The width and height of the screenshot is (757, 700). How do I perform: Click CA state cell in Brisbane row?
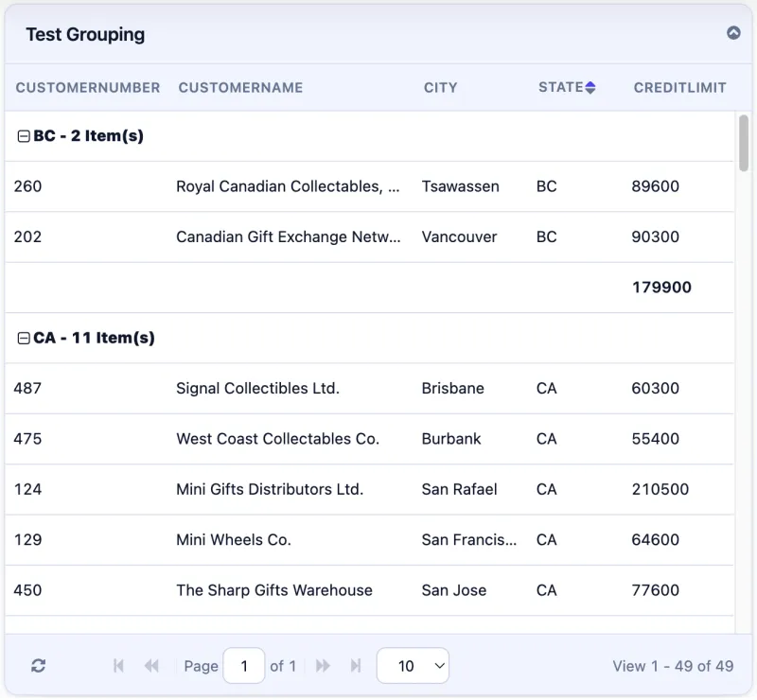point(547,388)
